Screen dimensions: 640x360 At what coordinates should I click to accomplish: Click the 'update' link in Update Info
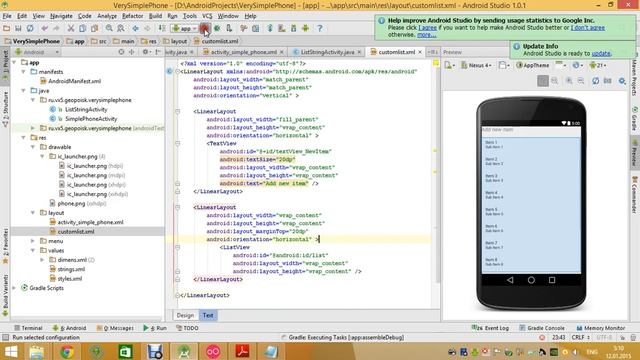[601, 53]
